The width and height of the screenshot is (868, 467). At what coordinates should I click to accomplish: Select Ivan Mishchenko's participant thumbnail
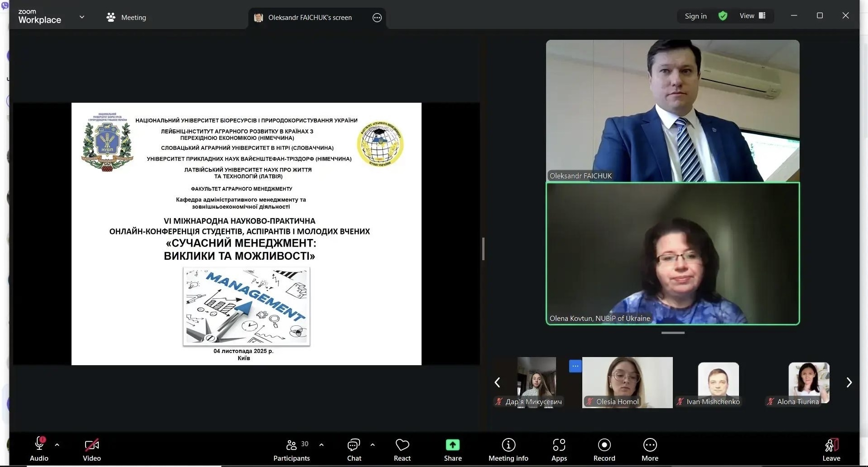pos(718,382)
